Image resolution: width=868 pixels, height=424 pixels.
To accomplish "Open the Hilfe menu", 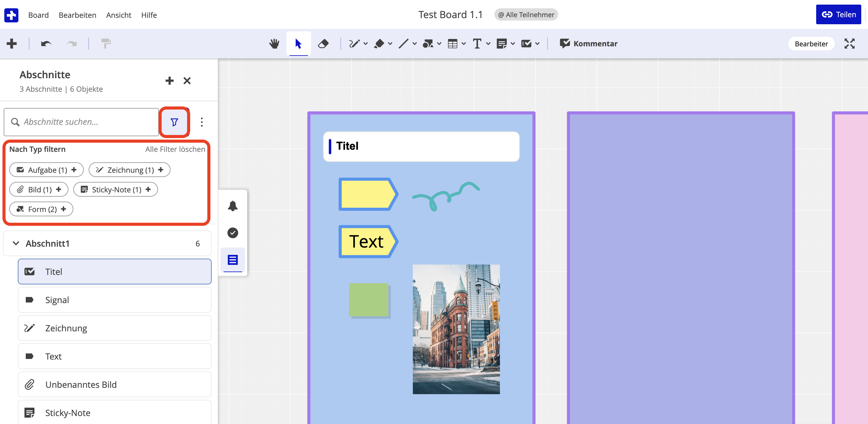I will click(x=149, y=15).
